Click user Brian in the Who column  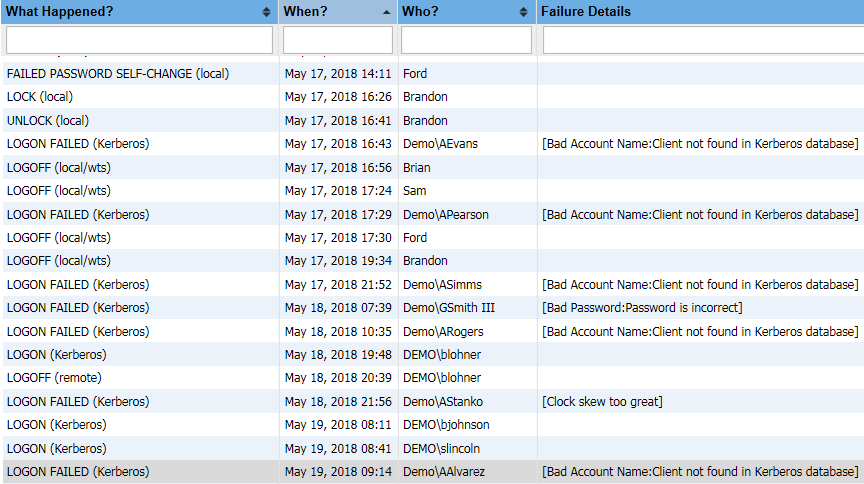pyautogui.click(x=417, y=168)
